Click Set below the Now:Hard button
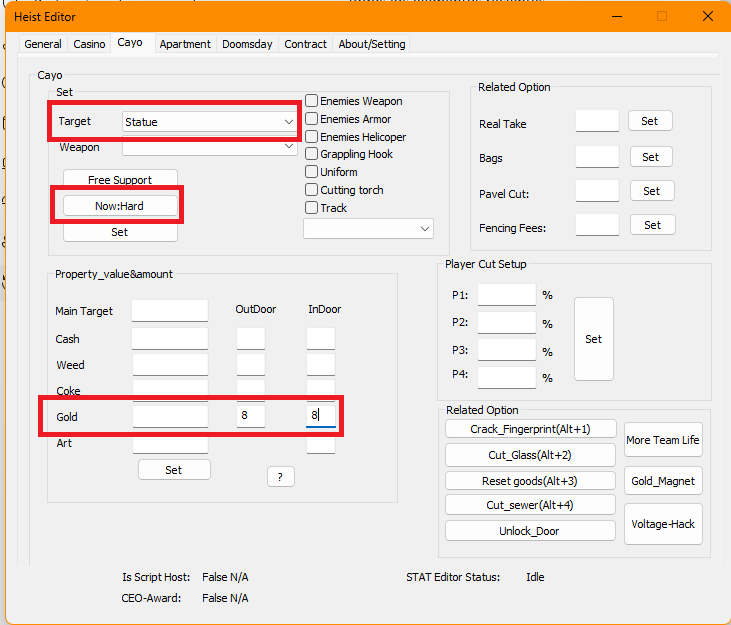Viewport: 731px width, 625px height. coord(120,232)
